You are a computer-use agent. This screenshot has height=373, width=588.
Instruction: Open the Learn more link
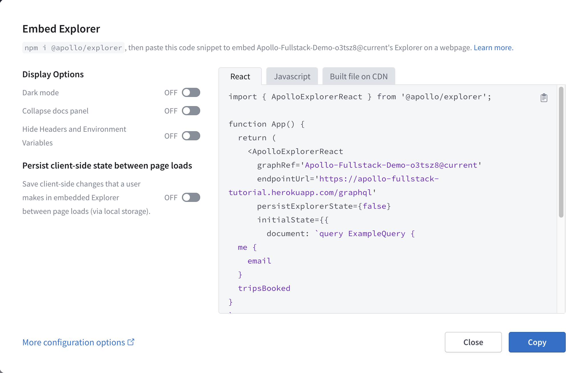[493, 47]
